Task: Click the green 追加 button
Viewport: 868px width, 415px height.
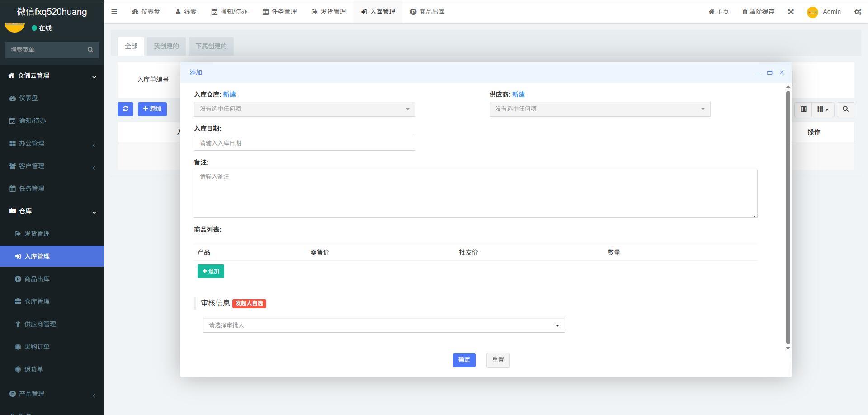Action: click(x=211, y=271)
